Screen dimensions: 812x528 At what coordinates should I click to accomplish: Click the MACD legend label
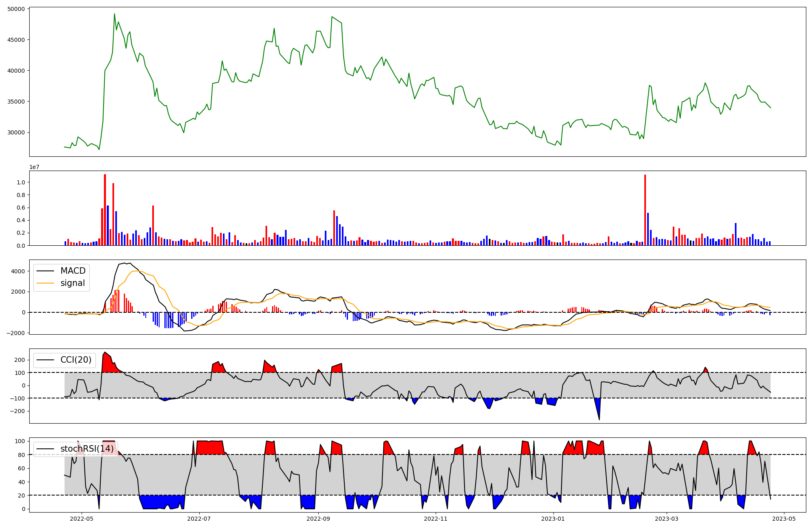pyautogui.click(x=73, y=271)
